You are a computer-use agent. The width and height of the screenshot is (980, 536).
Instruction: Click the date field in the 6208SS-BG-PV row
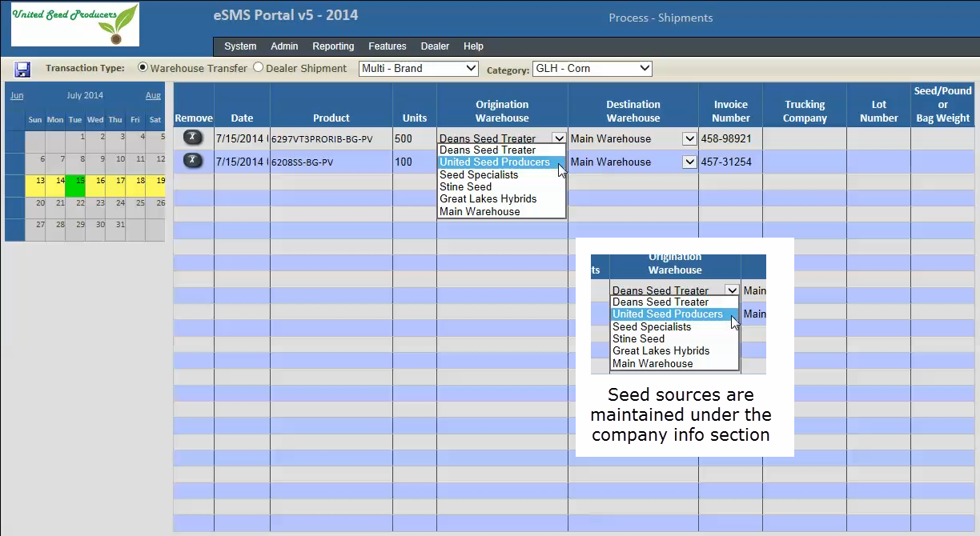click(x=242, y=162)
